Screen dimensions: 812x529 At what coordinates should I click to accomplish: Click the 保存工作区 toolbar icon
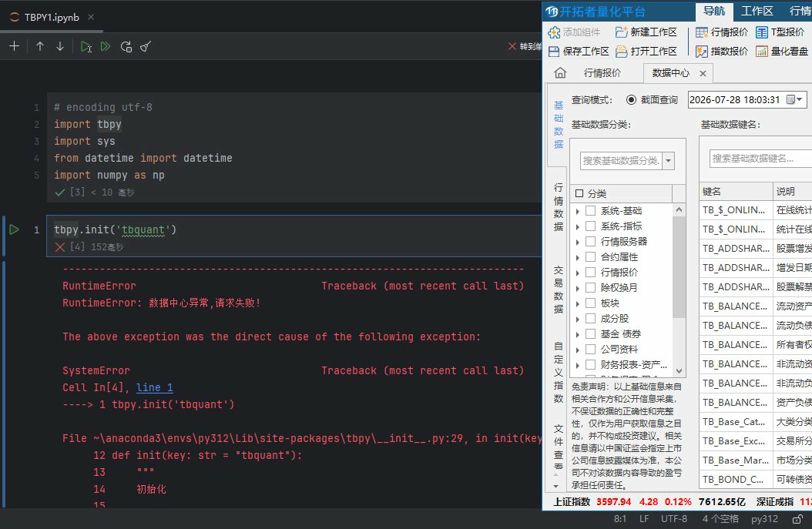tap(554, 52)
